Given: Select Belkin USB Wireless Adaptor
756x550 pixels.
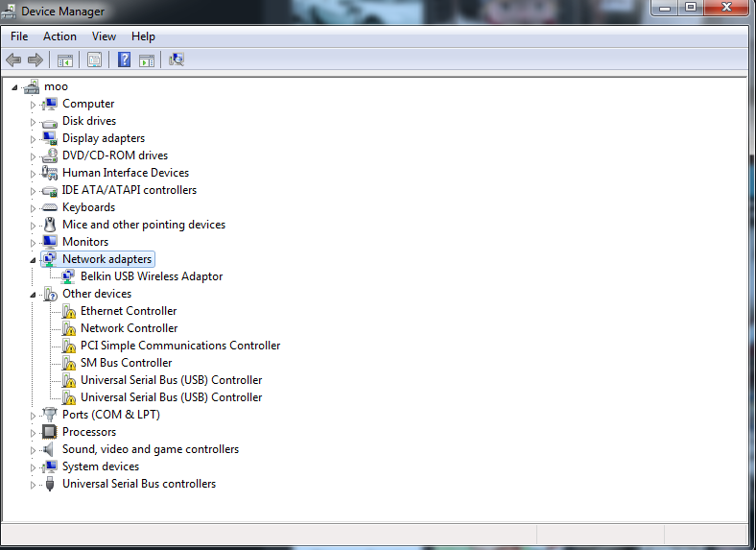Looking at the screenshot, I should [152, 276].
